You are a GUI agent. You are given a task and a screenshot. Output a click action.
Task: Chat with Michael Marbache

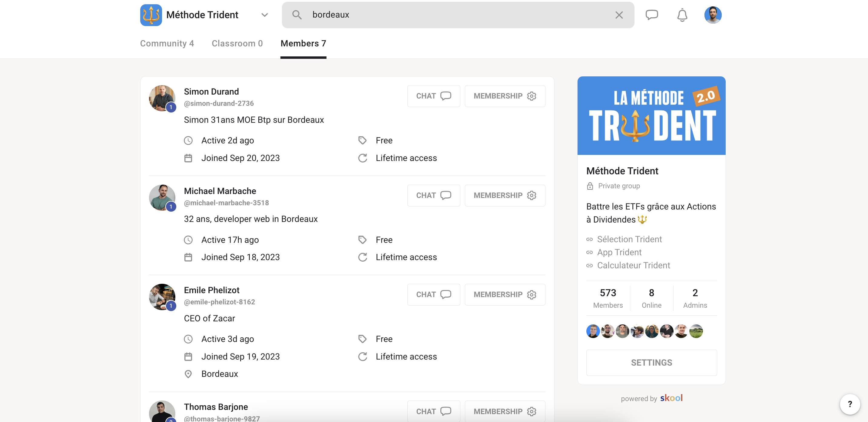click(433, 195)
